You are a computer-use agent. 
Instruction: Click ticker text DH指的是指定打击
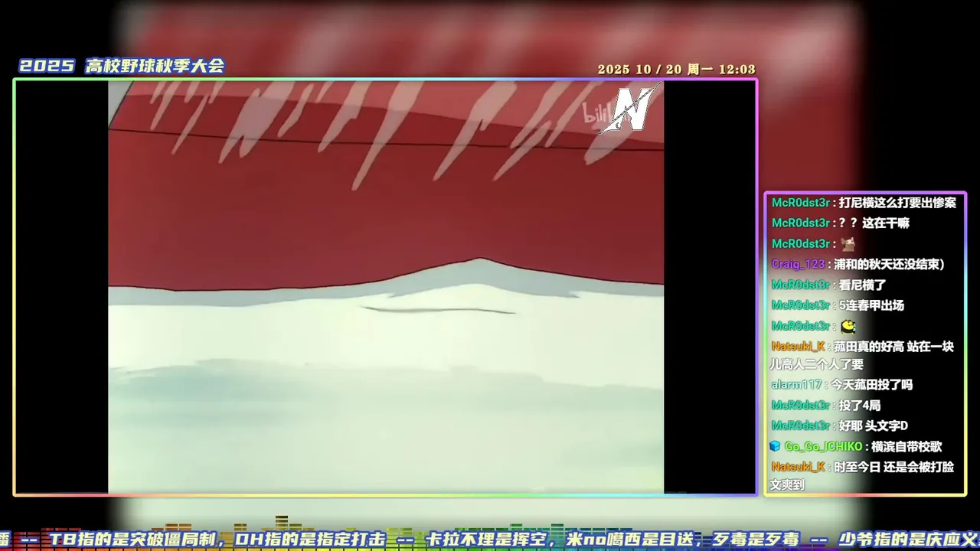(x=311, y=540)
